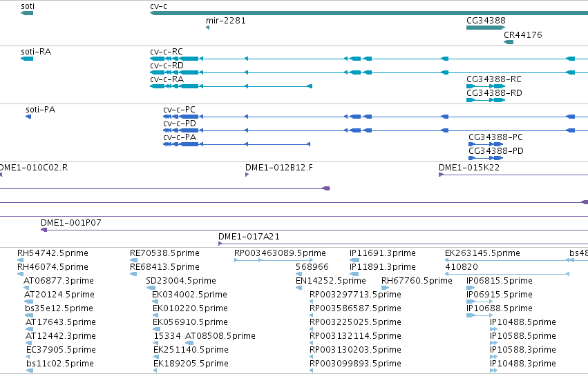Viewport: 588px width, 374px height.
Task: Select the RP003586587.5prime EST label
Action: 355,309
